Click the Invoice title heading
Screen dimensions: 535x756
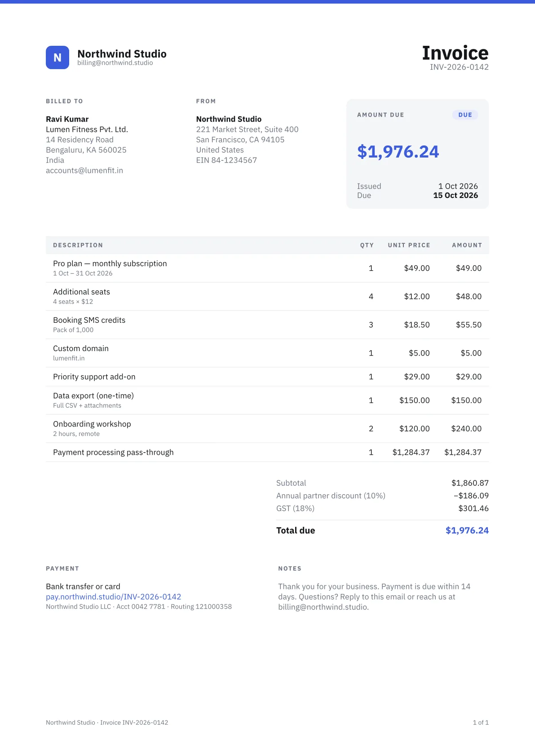pos(455,53)
